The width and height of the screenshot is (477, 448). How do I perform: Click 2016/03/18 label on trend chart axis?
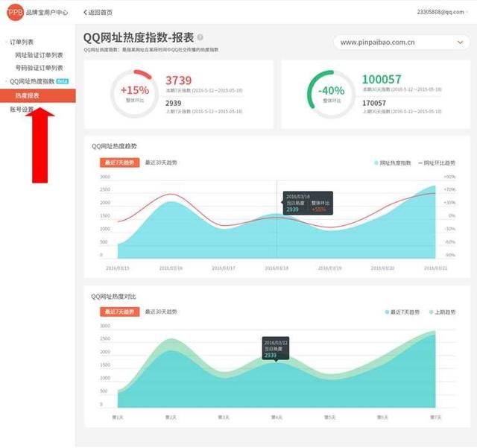[x=277, y=268]
